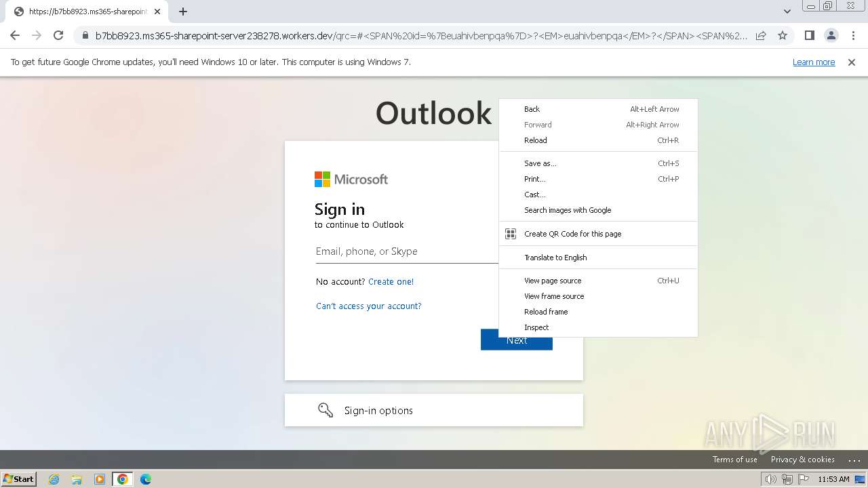Open the Chrome profile avatar

click(x=831, y=35)
